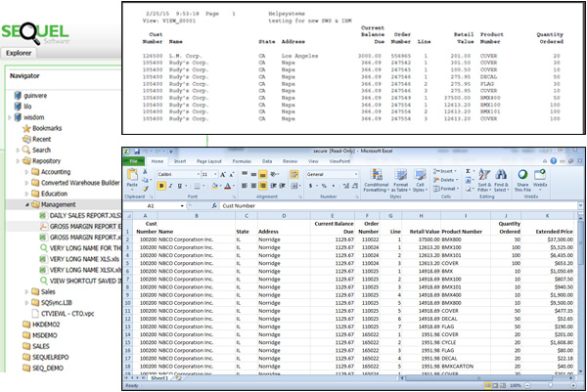Click the Fill Color bucket icon
This screenshot has width=587, height=392.
[x=214, y=186]
